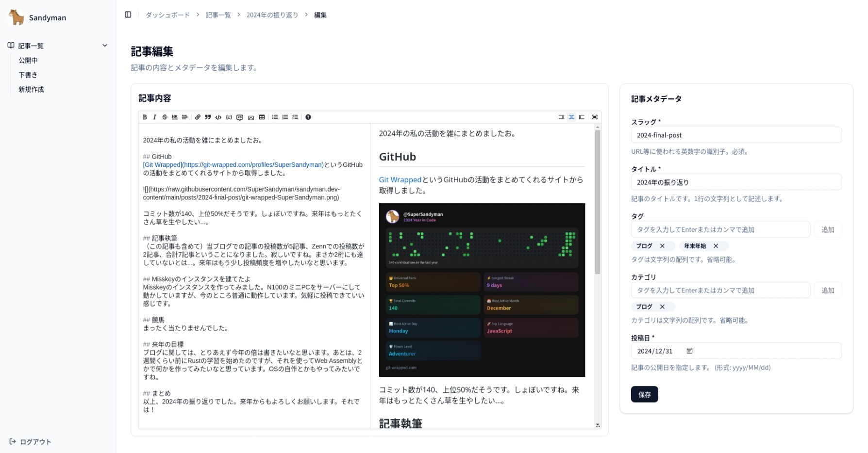
Task: Open 新規作成 in sidebar
Action: pyautogui.click(x=31, y=89)
